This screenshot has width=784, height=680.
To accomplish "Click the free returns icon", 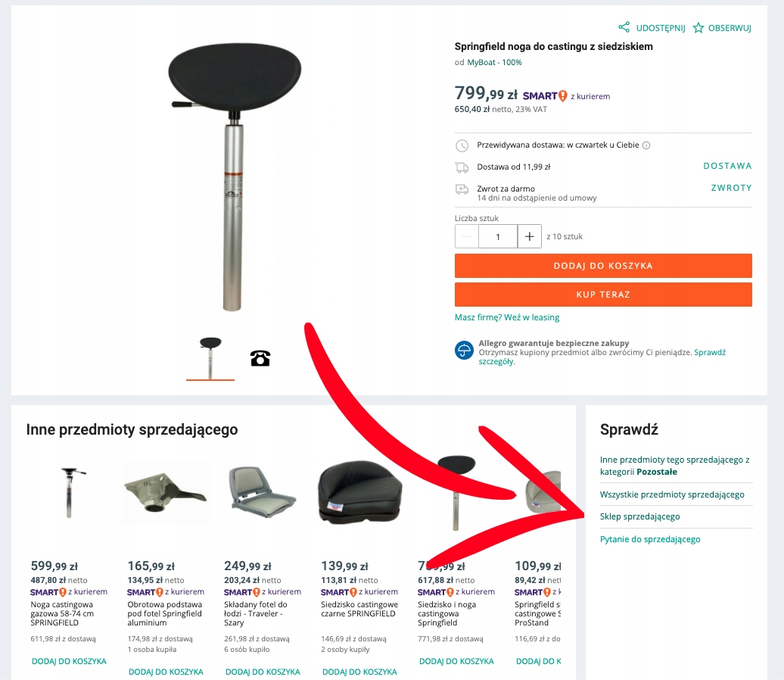I will click(x=462, y=189).
